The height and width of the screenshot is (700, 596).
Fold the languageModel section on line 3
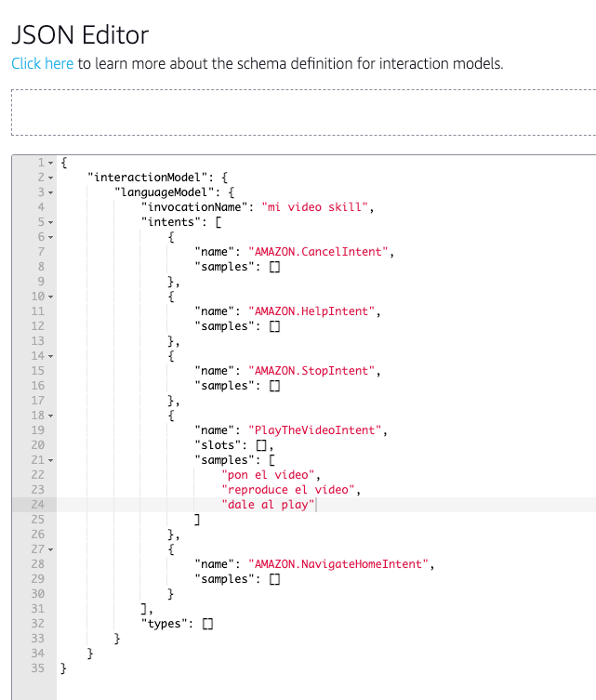coord(50,192)
